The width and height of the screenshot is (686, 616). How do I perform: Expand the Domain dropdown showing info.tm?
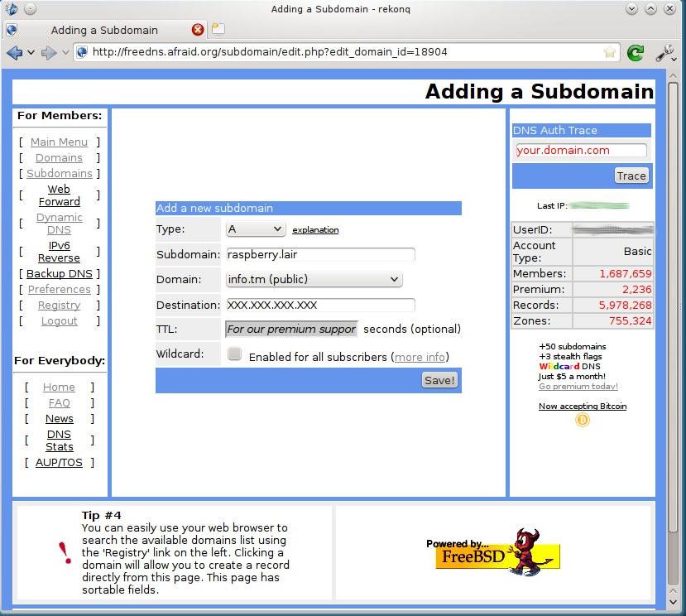tap(314, 280)
